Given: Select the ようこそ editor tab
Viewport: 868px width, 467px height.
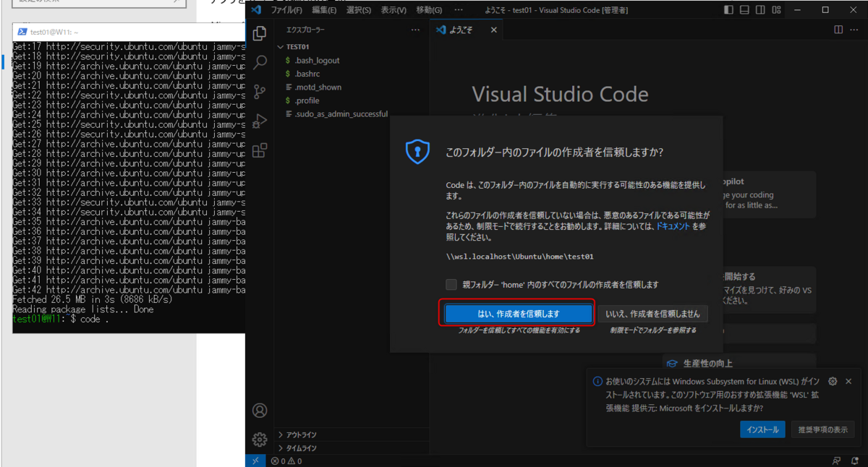Looking at the screenshot, I should tap(467, 30).
